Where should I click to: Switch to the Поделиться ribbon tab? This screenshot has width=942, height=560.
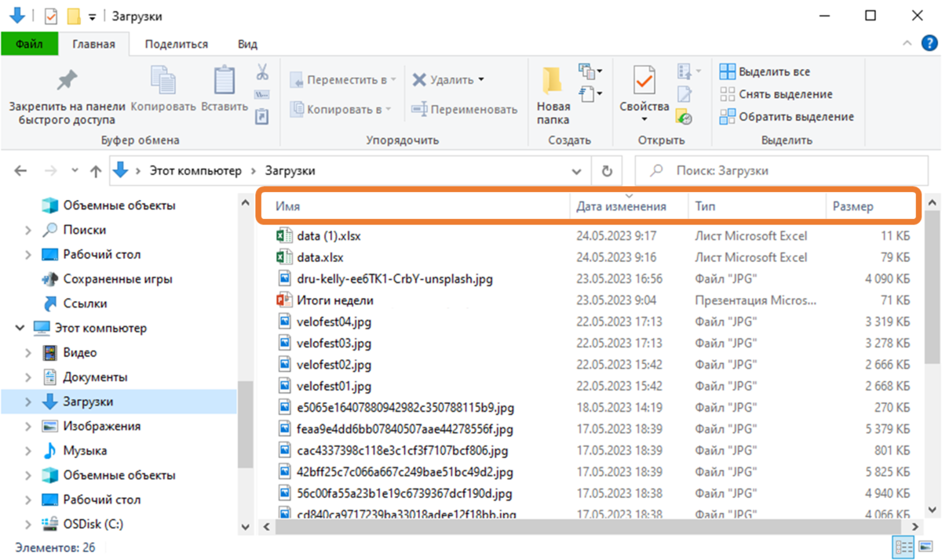[x=177, y=44]
